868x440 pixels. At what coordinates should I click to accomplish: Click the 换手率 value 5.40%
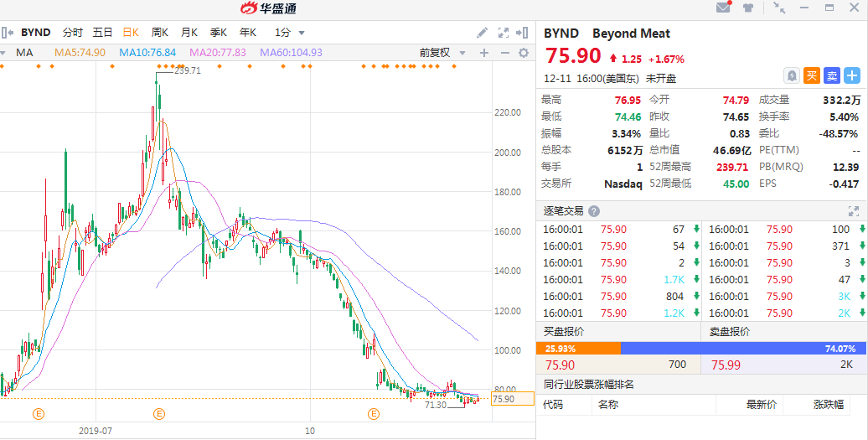coord(844,116)
